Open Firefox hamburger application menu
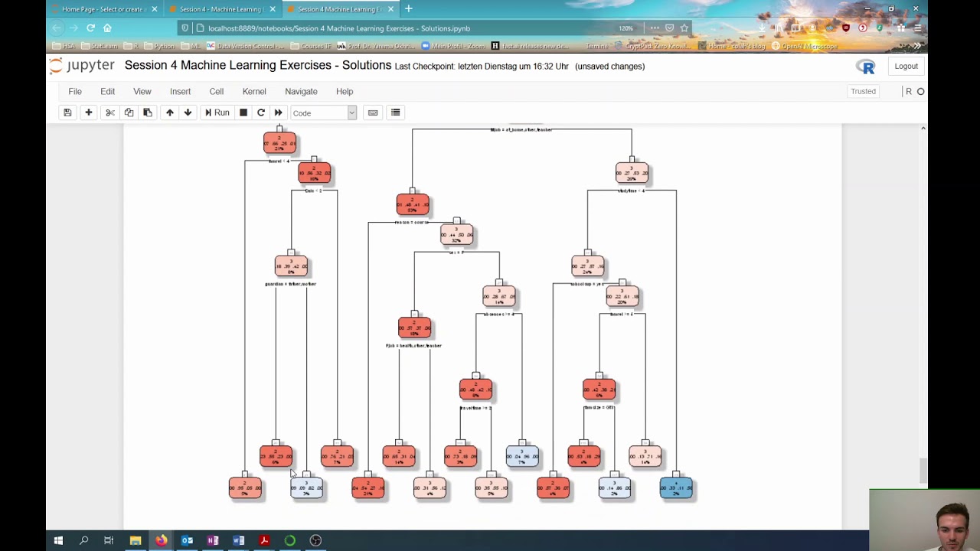Screen dimensions: 980x551 tap(918, 28)
